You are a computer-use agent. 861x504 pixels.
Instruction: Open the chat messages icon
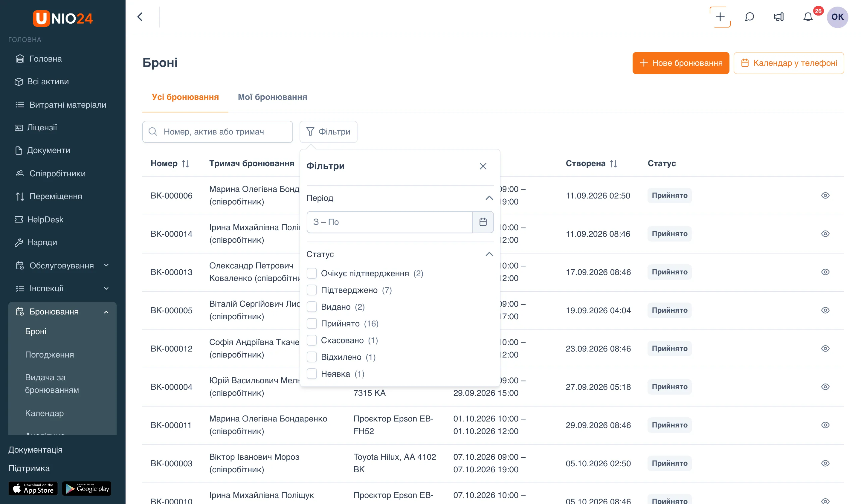click(749, 17)
